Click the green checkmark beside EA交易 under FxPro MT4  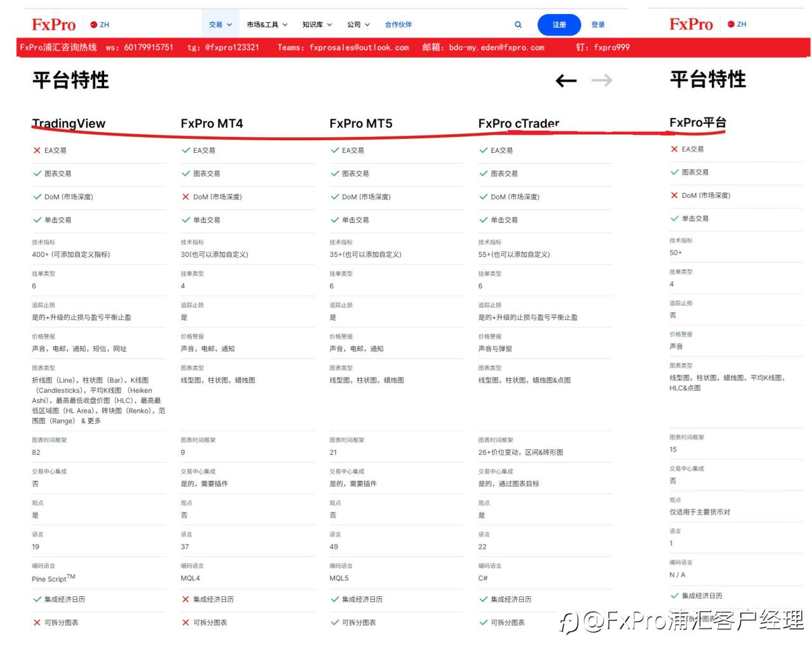coord(185,150)
